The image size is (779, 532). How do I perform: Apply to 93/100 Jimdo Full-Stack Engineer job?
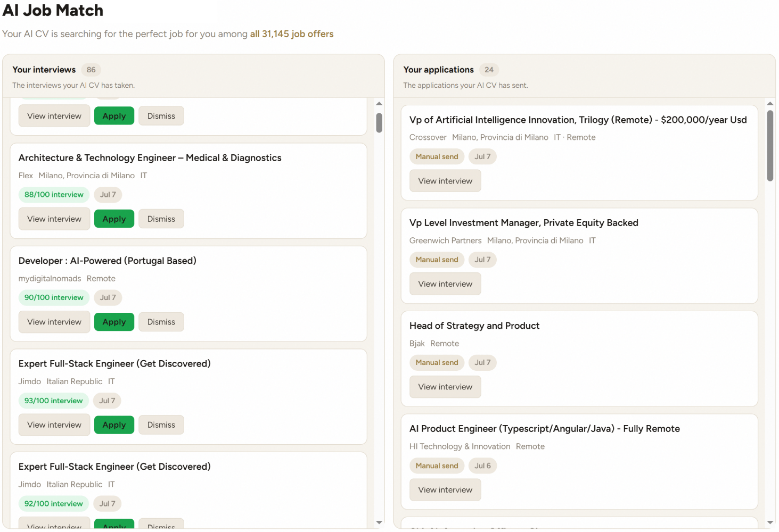tap(114, 425)
